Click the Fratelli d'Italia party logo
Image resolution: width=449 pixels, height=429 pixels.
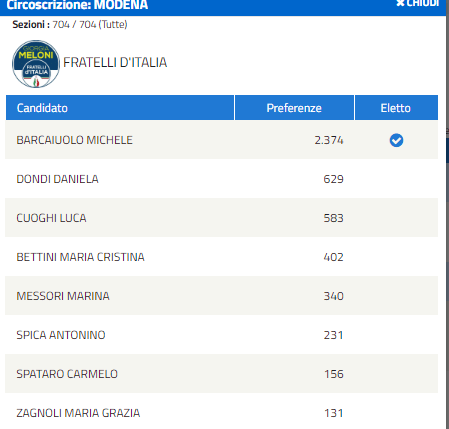(x=36, y=64)
